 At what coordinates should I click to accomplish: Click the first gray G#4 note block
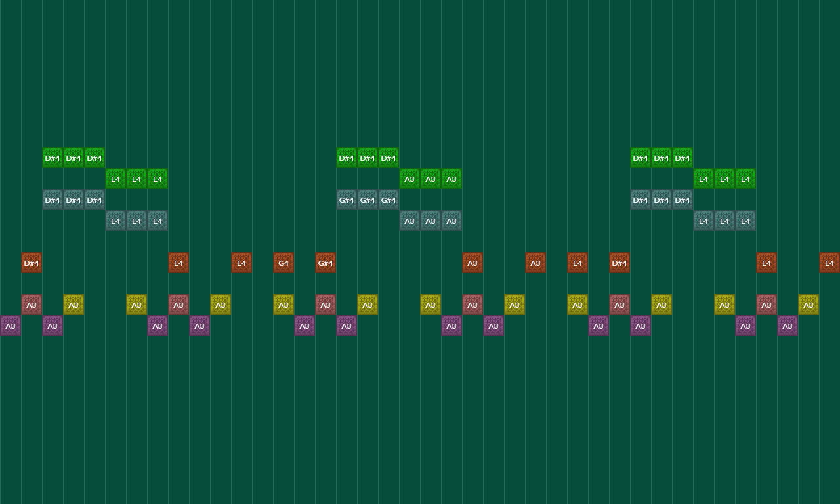346,199
